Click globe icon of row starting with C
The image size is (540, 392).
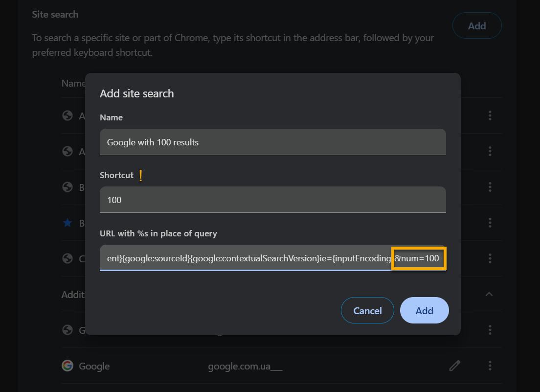(67, 258)
